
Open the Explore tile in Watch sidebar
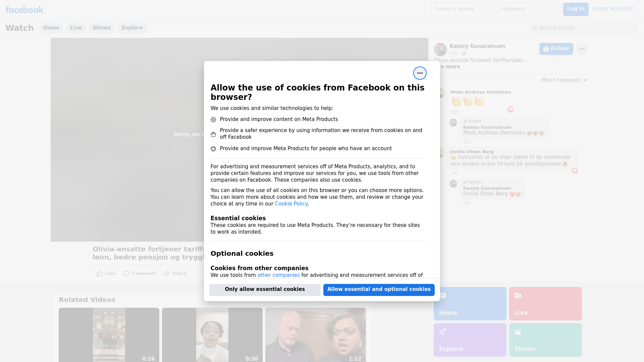pyautogui.click(x=470, y=340)
